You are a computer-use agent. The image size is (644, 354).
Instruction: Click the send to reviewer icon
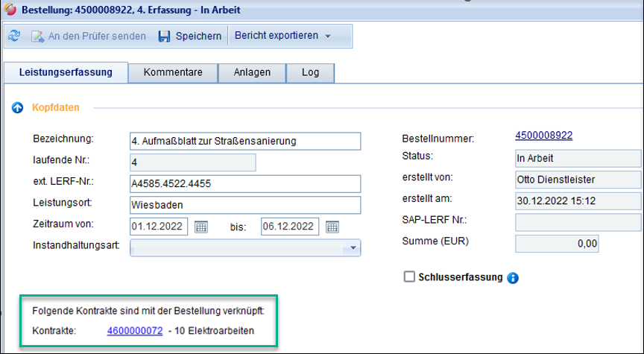click(x=37, y=36)
